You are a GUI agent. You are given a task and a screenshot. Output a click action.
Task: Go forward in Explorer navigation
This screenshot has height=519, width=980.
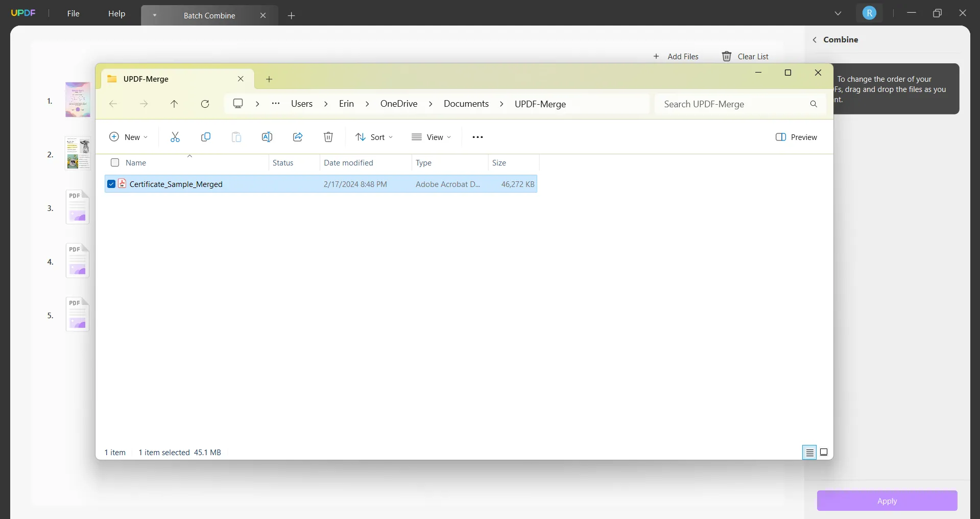144,104
